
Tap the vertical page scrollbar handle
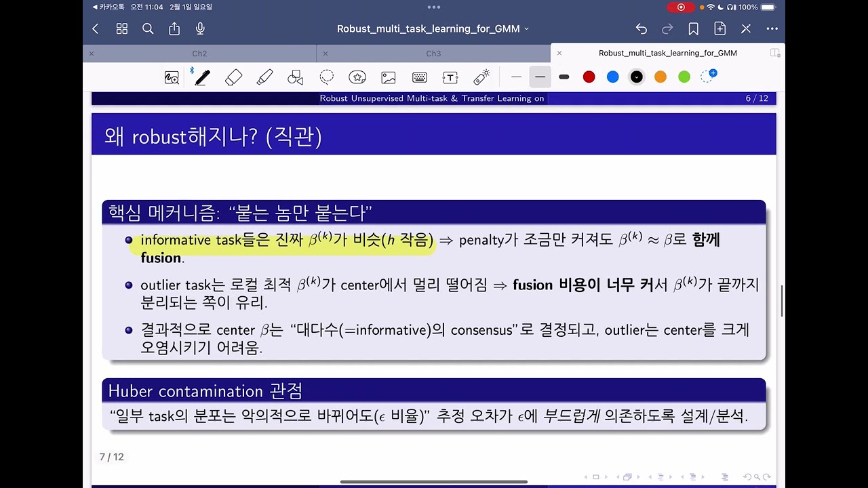[x=783, y=301]
